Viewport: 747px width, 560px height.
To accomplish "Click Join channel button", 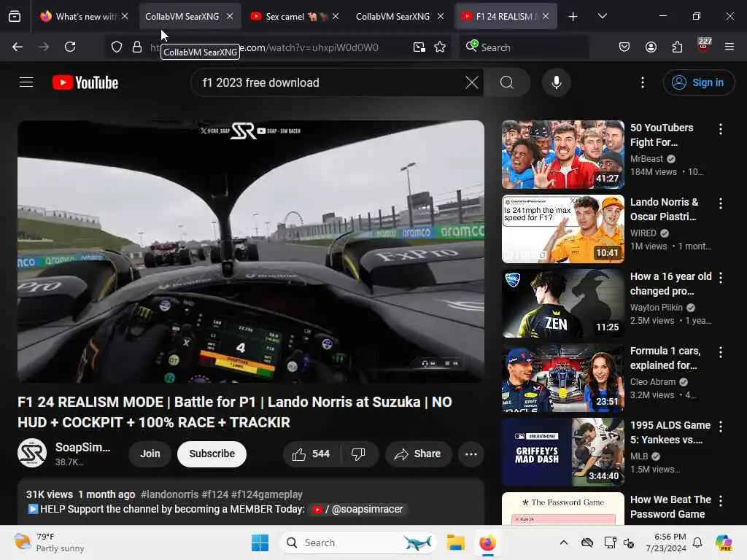I will click(x=150, y=454).
